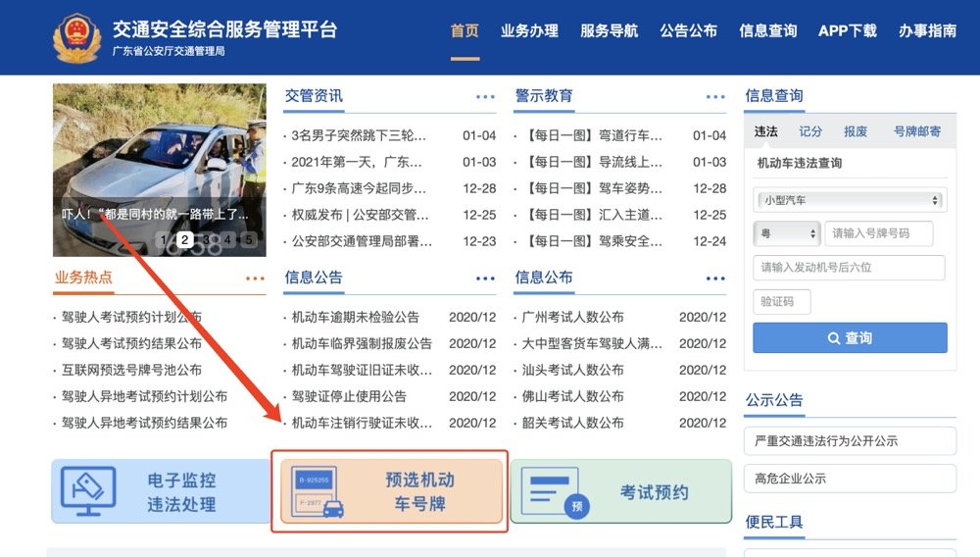
Task: Switch carousel to slide 4
Action: point(227,239)
